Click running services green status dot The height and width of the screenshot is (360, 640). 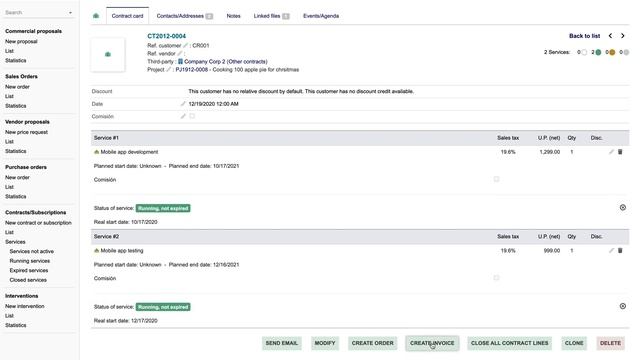pos(598,52)
